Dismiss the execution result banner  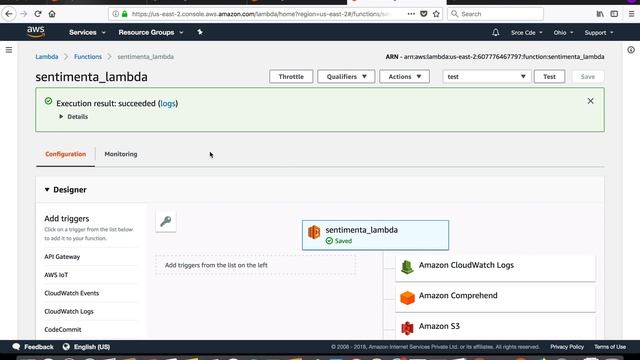coord(591,101)
